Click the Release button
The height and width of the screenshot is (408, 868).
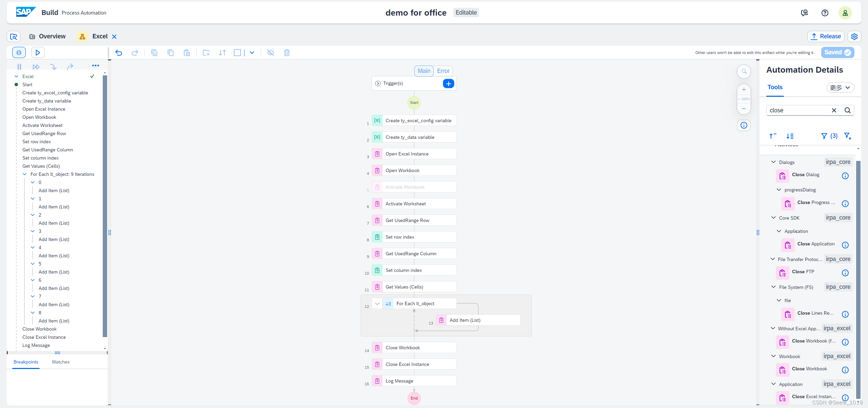click(x=826, y=37)
